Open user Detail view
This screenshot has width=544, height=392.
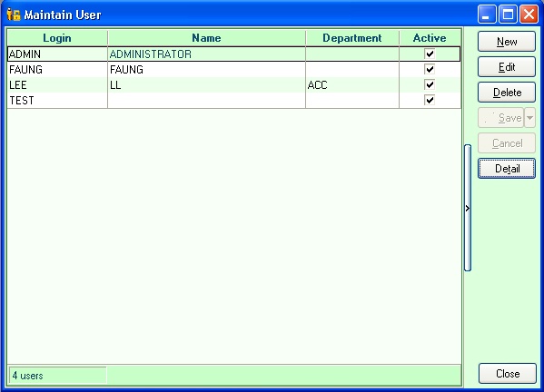click(x=507, y=169)
